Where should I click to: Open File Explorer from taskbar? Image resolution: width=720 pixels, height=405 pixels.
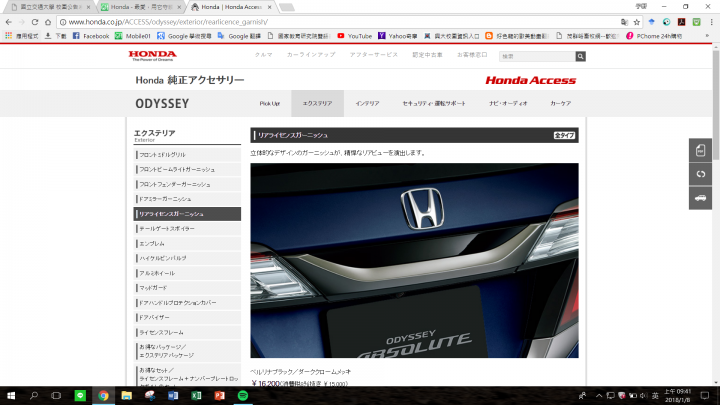coord(126,395)
